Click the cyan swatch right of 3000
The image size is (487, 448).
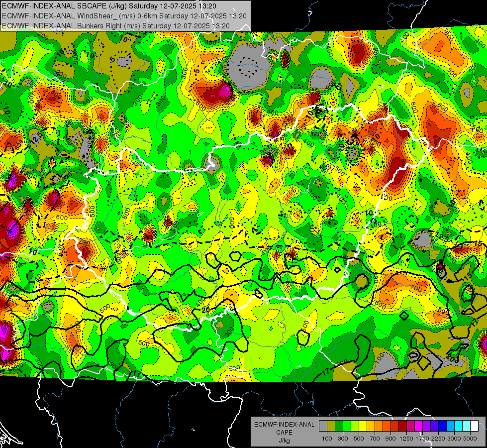pyautogui.click(x=459, y=426)
